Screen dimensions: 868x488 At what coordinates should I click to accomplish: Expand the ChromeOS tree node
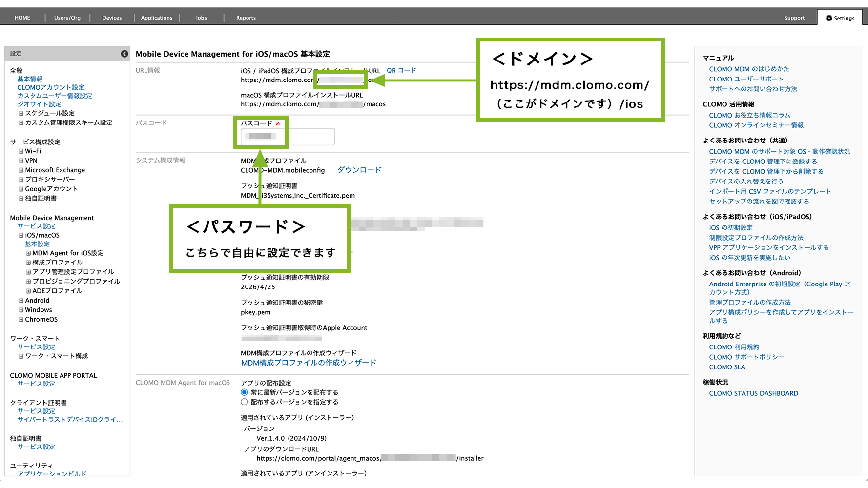point(21,320)
